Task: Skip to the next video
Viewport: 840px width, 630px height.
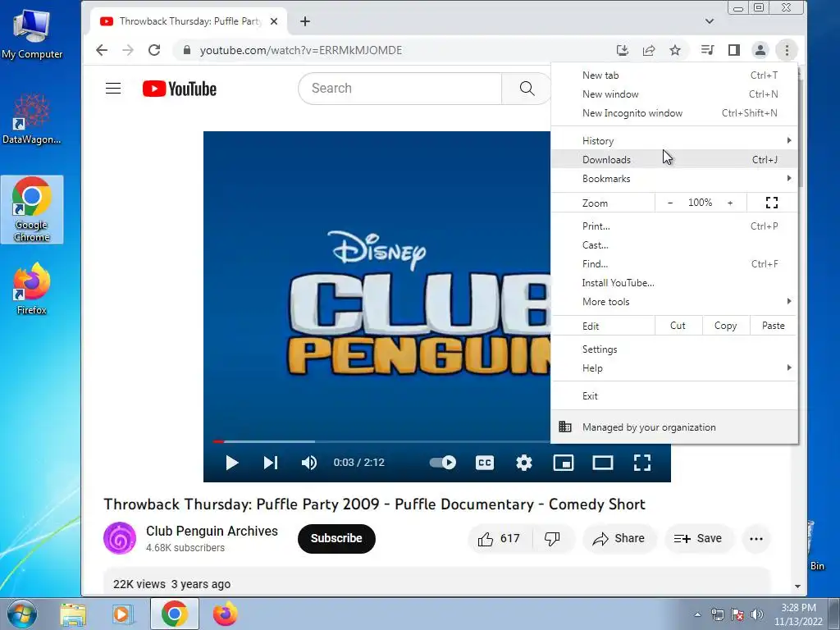Action: click(x=271, y=463)
